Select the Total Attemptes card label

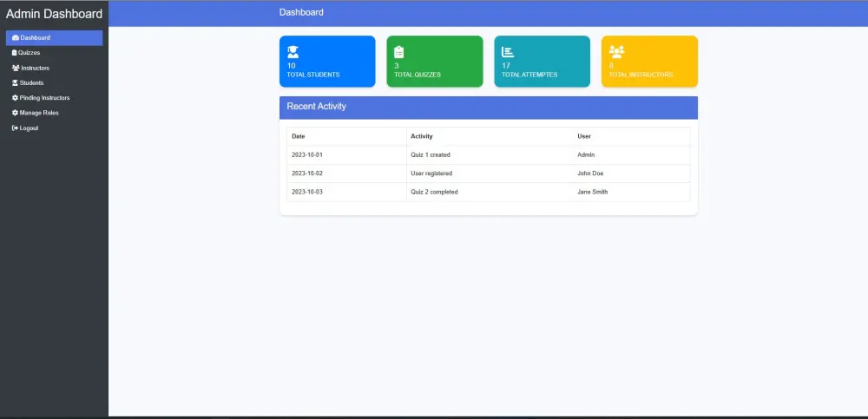pyautogui.click(x=529, y=75)
